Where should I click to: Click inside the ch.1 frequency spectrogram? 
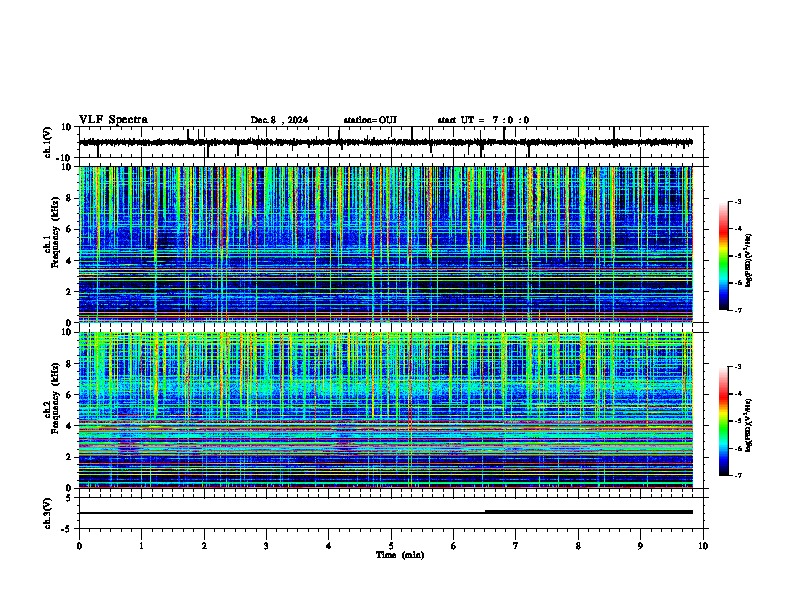[386, 244]
